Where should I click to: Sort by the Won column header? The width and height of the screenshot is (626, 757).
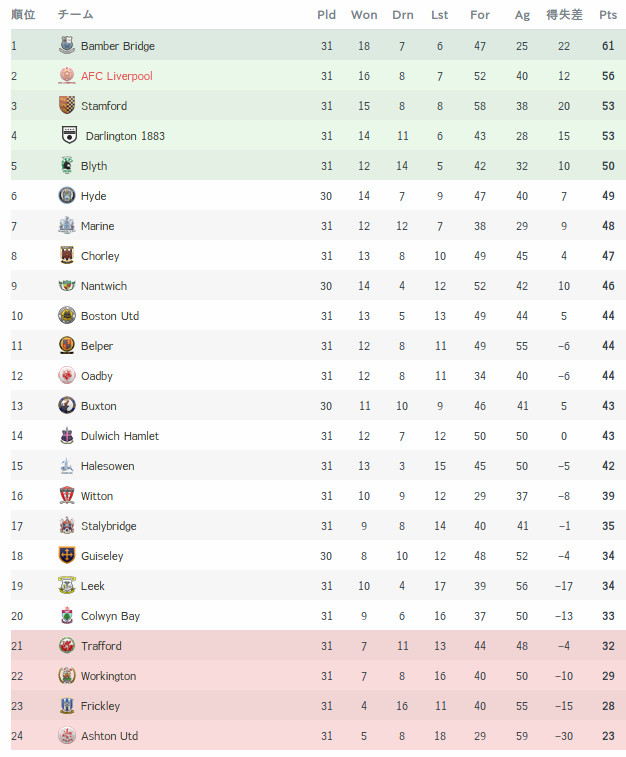[364, 15]
